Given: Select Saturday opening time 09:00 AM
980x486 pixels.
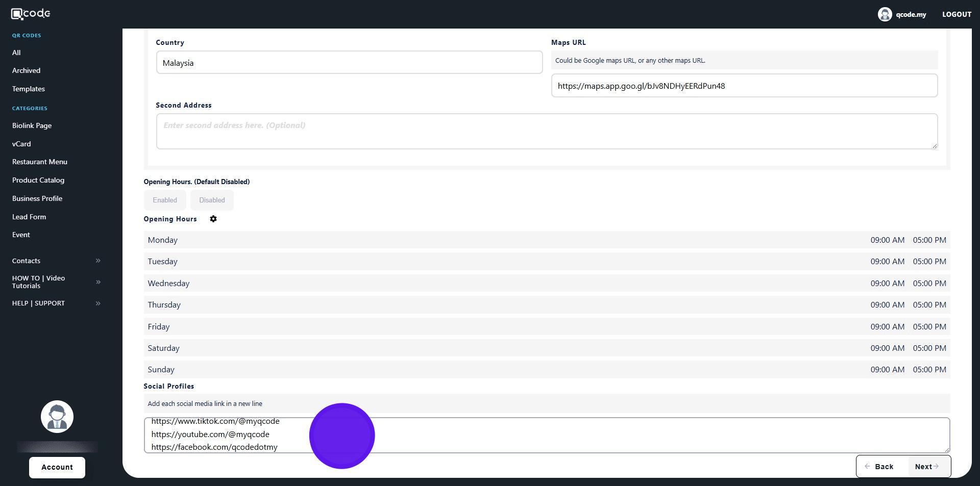Looking at the screenshot, I should pyautogui.click(x=887, y=348).
